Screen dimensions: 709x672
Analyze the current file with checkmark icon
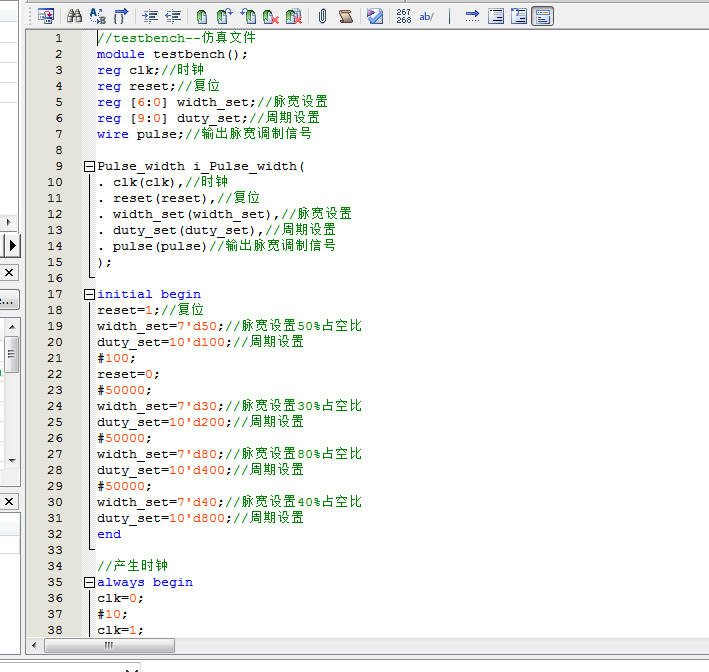click(375, 17)
